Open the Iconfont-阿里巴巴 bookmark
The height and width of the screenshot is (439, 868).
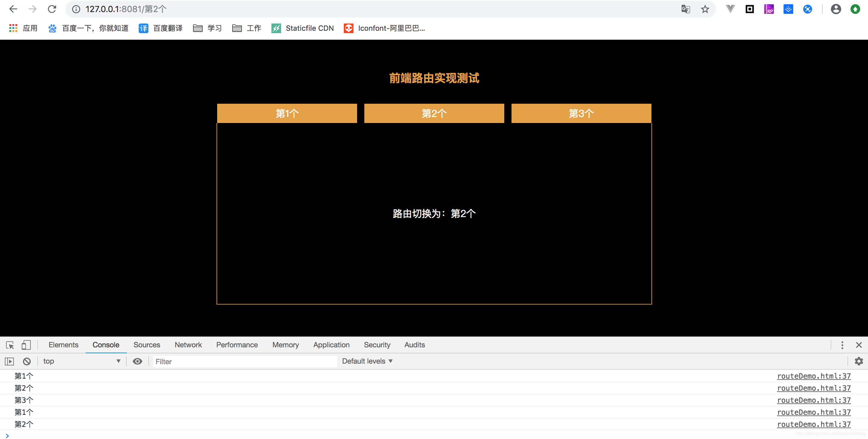click(x=385, y=28)
